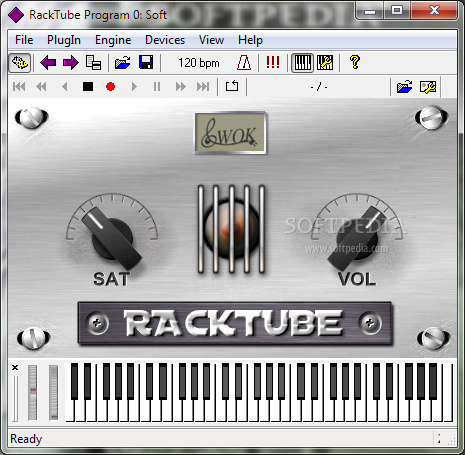Viewport: 465px width, 455px height.
Task: Open the player configuration wrench icon
Action: point(428,87)
